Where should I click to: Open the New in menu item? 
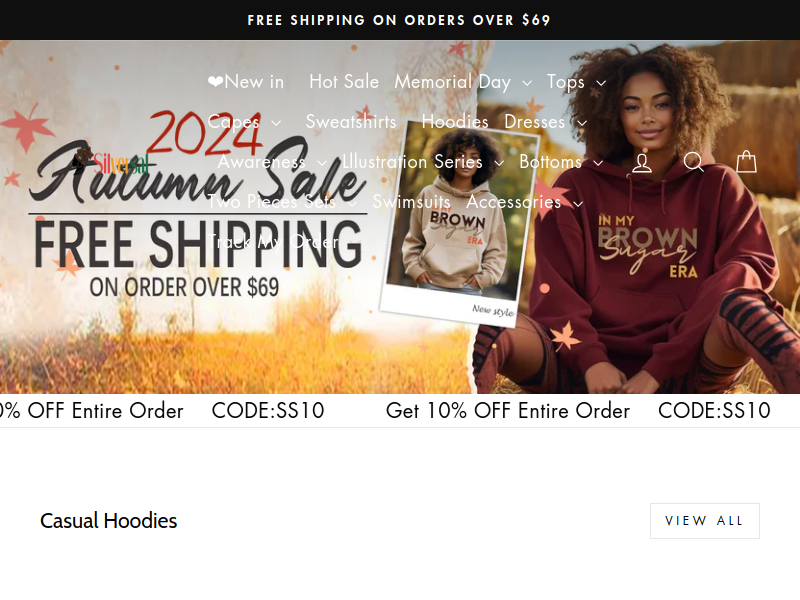point(246,82)
